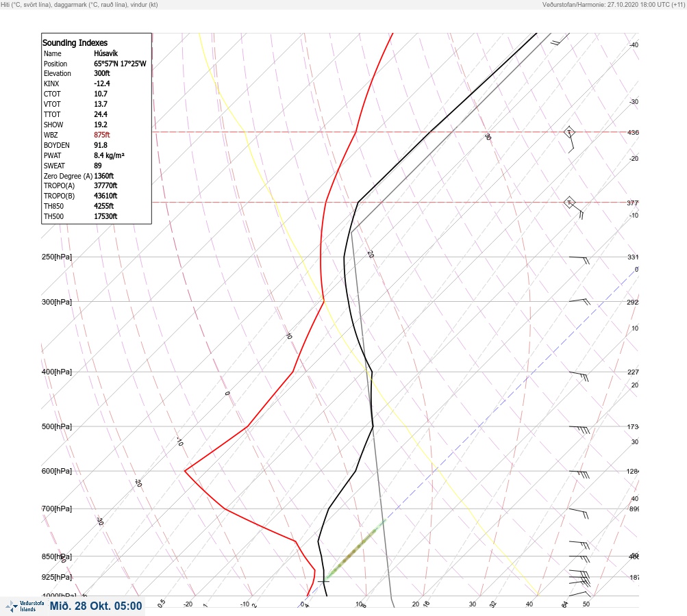Select the station name 'Húsavík'

[x=105, y=53]
